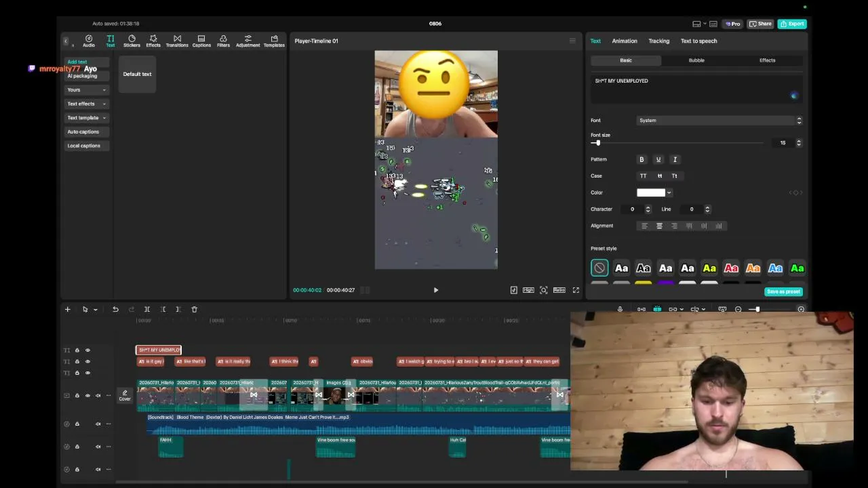
Task: Adjust the Font size stepper
Action: point(798,143)
